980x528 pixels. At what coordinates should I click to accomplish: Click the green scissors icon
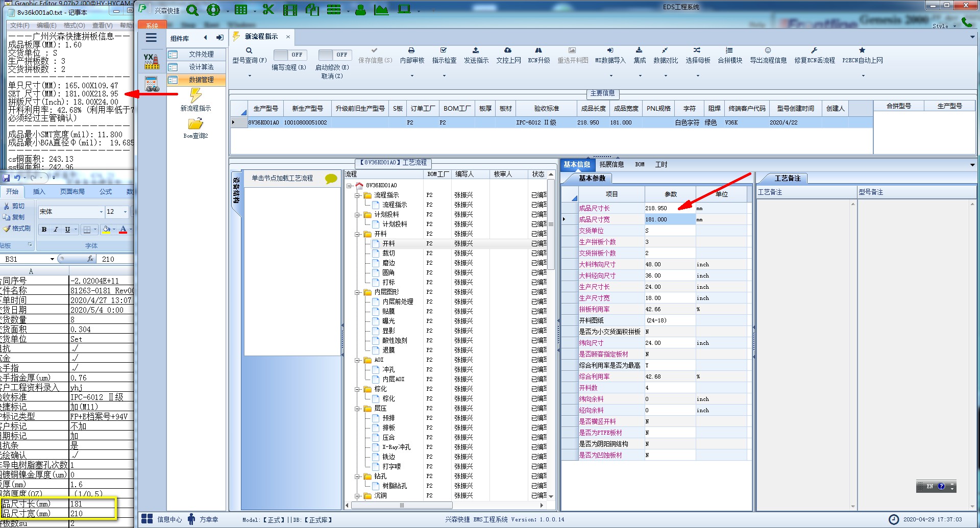point(268,10)
